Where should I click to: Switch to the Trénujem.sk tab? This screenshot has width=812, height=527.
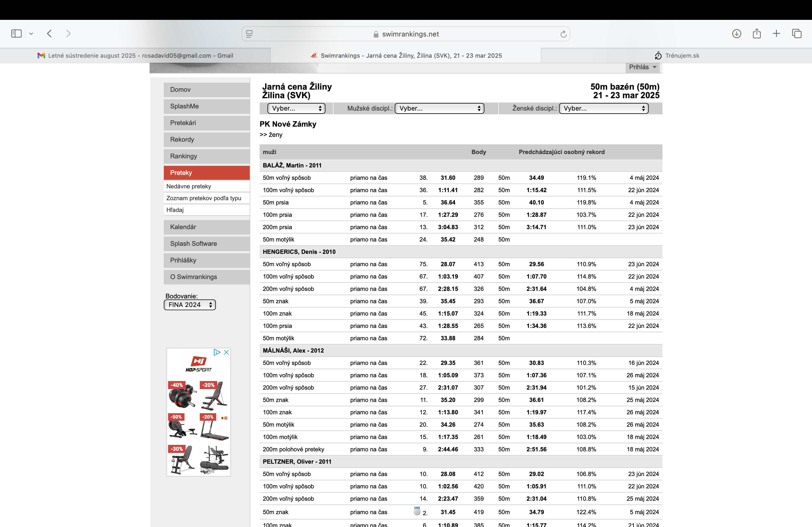[677, 56]
